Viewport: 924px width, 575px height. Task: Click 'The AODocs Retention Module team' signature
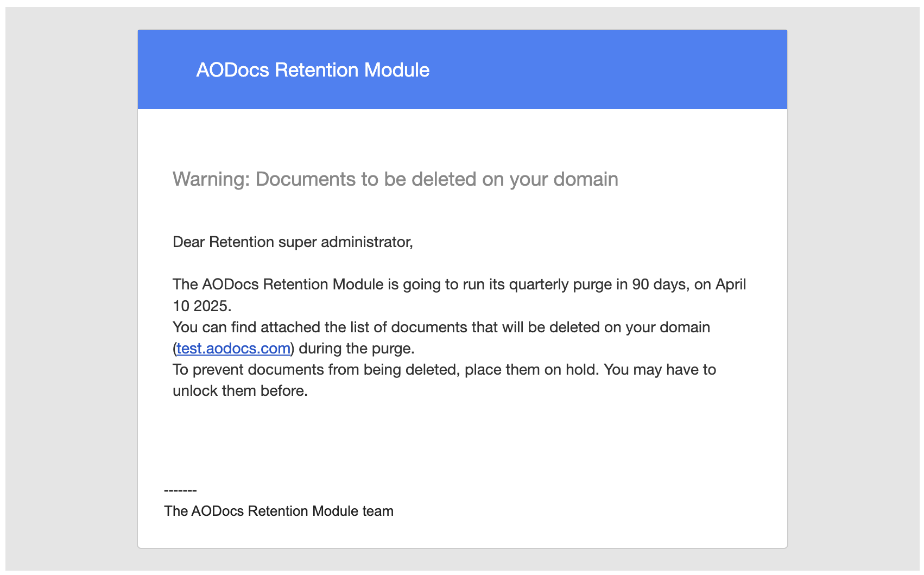279,511
